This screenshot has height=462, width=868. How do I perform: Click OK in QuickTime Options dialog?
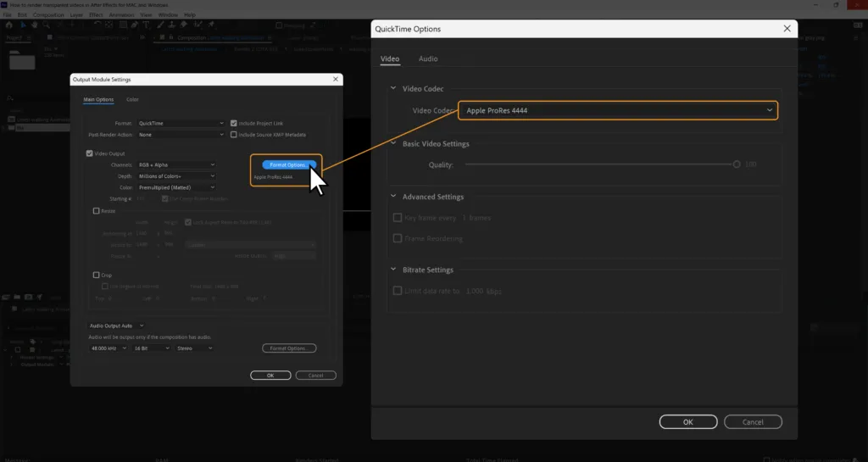coord(688,422)
